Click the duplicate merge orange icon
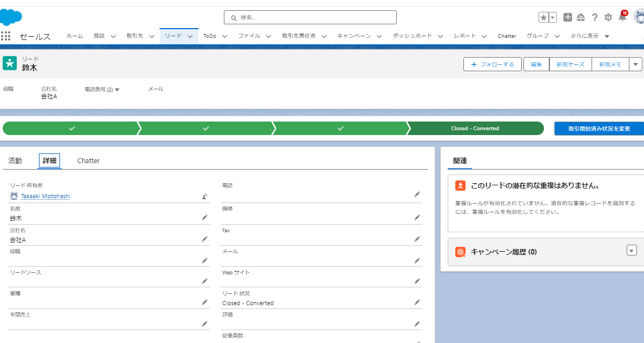The image size is (644, 343). [x=460, y=185]
